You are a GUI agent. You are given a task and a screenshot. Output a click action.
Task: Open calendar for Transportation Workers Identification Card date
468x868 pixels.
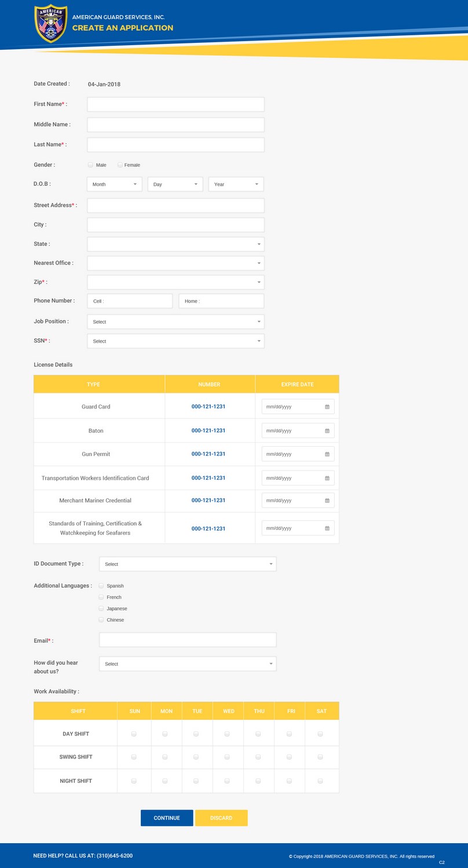(x=328, y=477)
